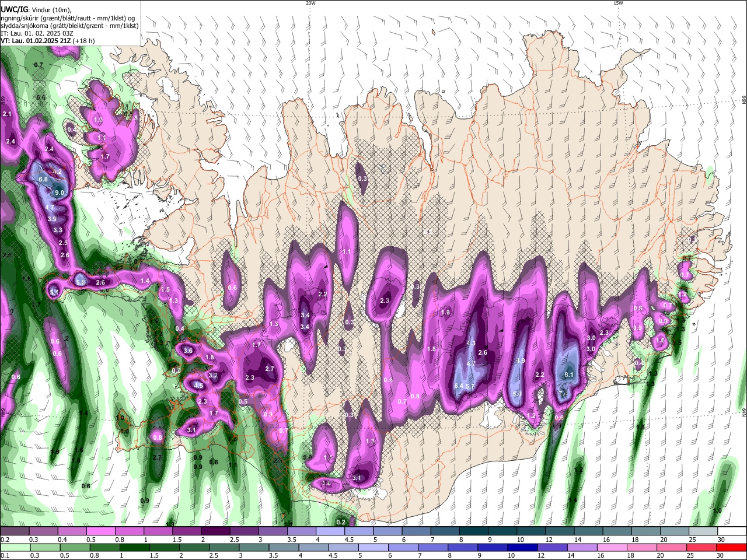Click the '0.1' label in the rain legend row
The width and height of the screenshot is (747, 560).
click(x=5, y=555)
